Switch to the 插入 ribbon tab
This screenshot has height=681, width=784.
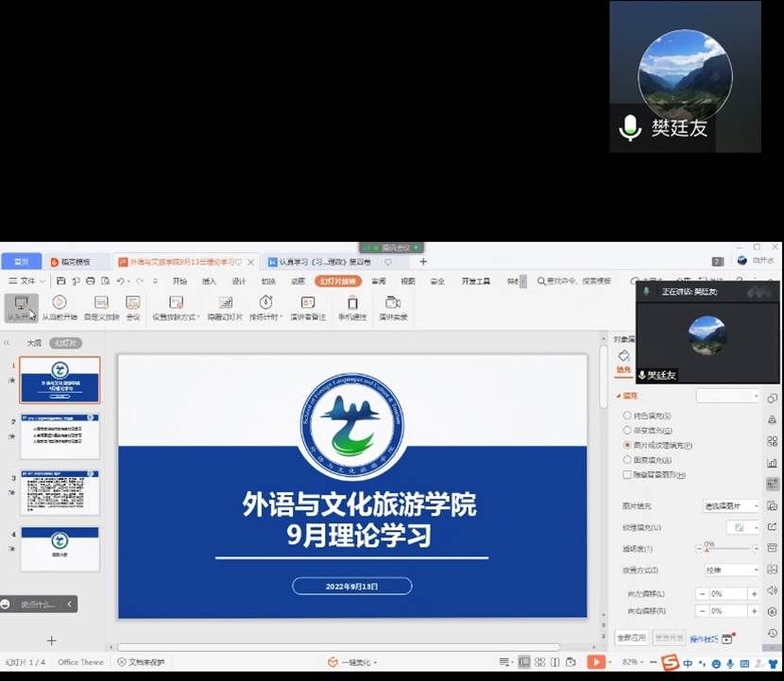pyautogui.click(x=209, y=281)
